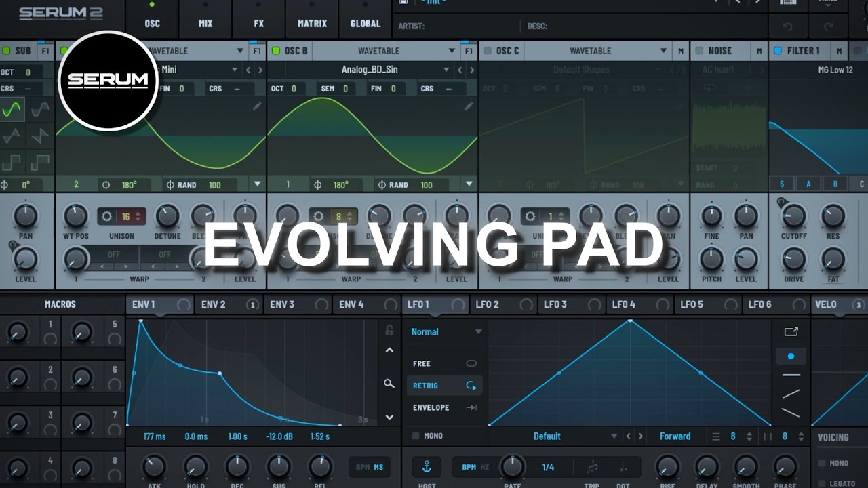Click the LFO RATE knob
Image resolution: width=868 pixels, height=488 pixels.
[512, 466]
